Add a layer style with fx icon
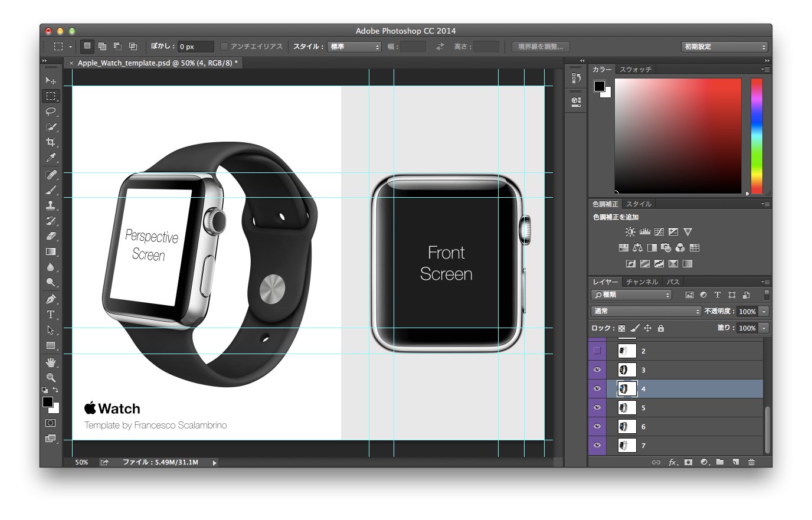The height and width of the screenshot is (520, 812). click(x=673, y=462)
